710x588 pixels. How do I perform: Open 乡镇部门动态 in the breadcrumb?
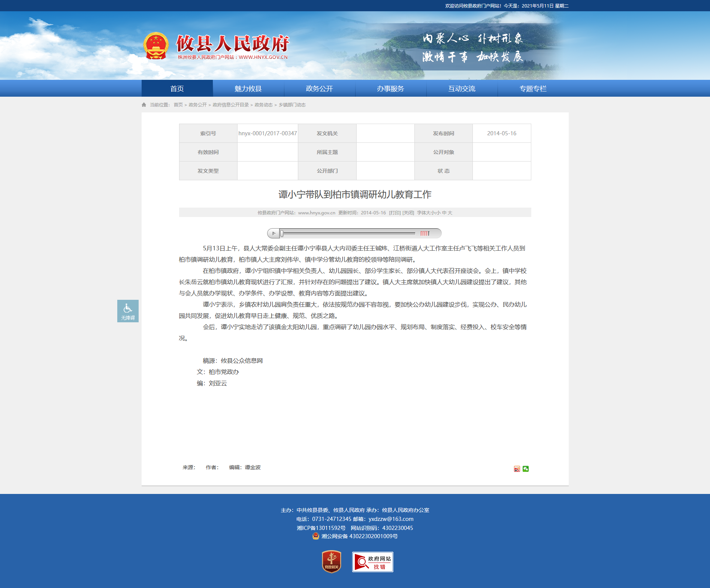[x=292, y=105]
